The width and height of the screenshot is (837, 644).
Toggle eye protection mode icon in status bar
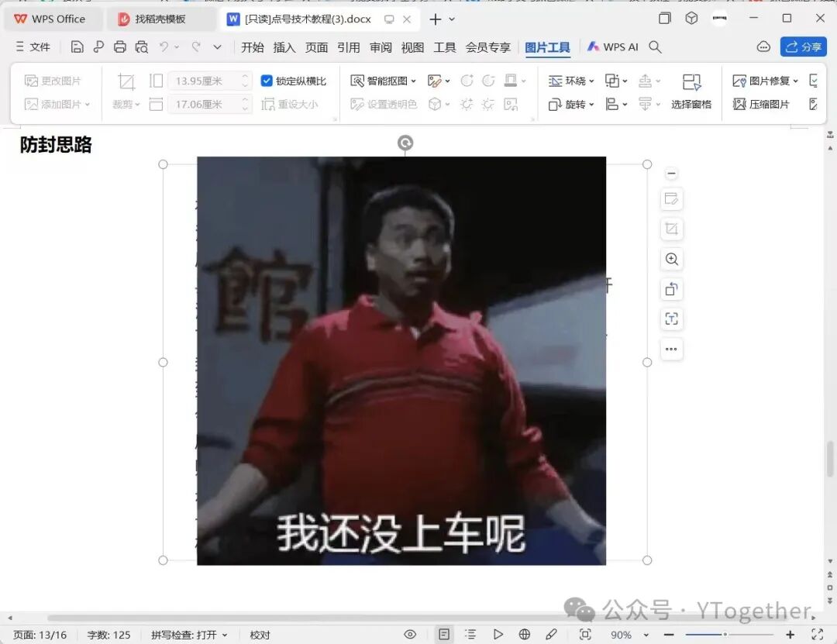coord(410,634)
